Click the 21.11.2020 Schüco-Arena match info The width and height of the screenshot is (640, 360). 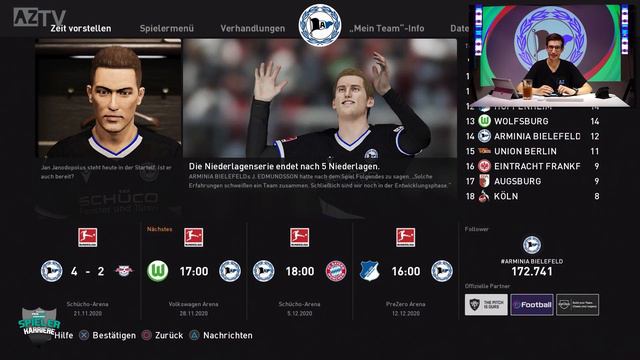[87, 309]
